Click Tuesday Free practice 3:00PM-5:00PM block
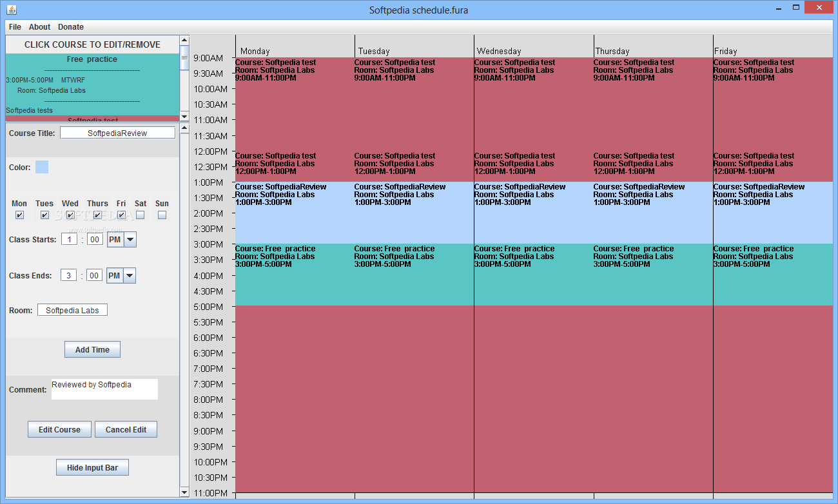The width and height of the screenshot is (838, 504). pyautogui.click(x=414, y=275)
